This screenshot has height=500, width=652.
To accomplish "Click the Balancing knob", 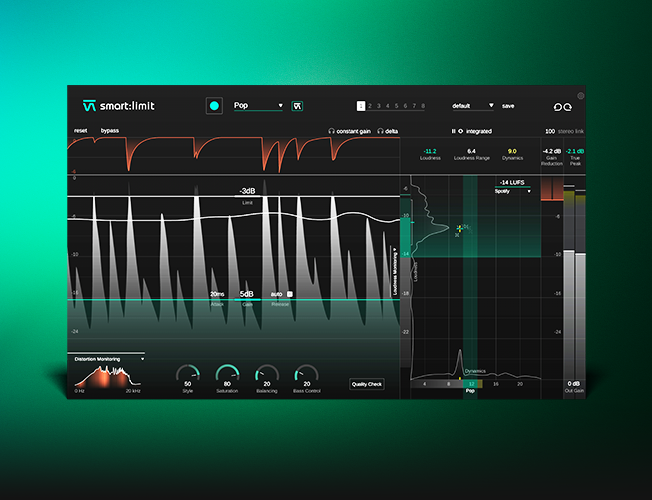I will pyautogui.click(x=267, y=375).
